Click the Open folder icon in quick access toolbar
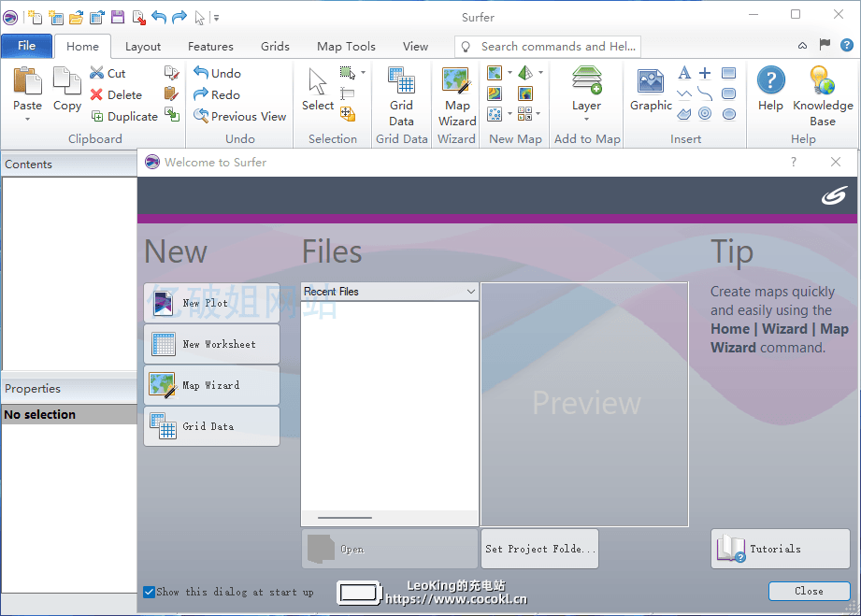Screen dimensions: 861x616 (76, 18)
